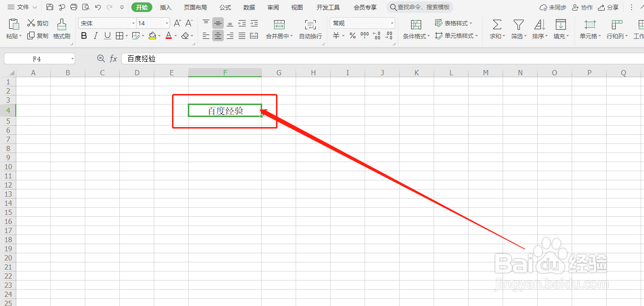Switch to the 页面布局 Page Layout tab
This screenshot has height=306, width=644.
[195, 7]
